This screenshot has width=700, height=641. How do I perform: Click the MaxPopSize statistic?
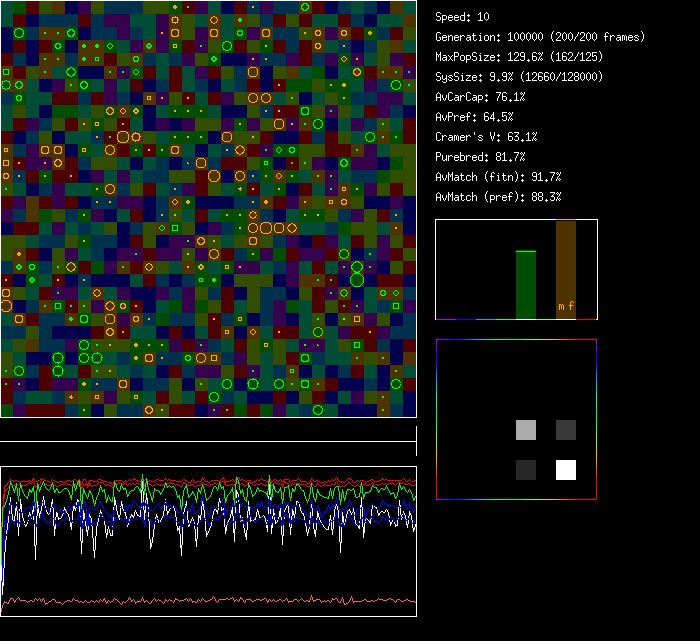pos(516,57)
